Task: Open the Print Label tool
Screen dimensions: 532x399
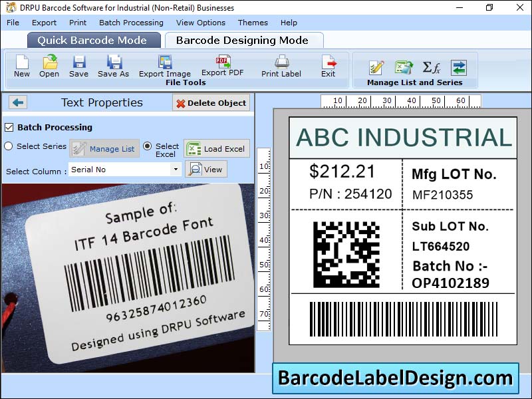Action: pyautogui.click(x=281, y=66)
